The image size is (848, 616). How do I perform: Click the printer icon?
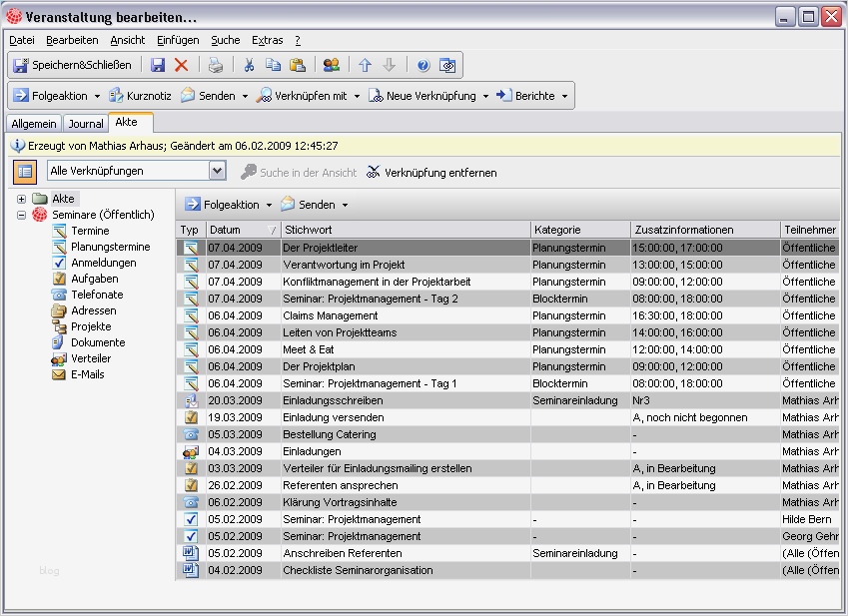(216, 65)
